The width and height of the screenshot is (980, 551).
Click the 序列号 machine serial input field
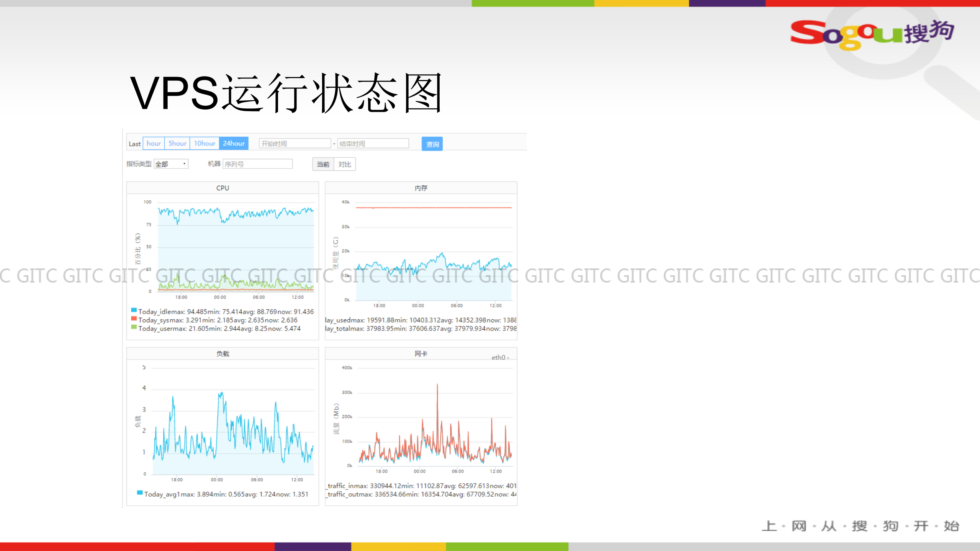pos(257,164)
